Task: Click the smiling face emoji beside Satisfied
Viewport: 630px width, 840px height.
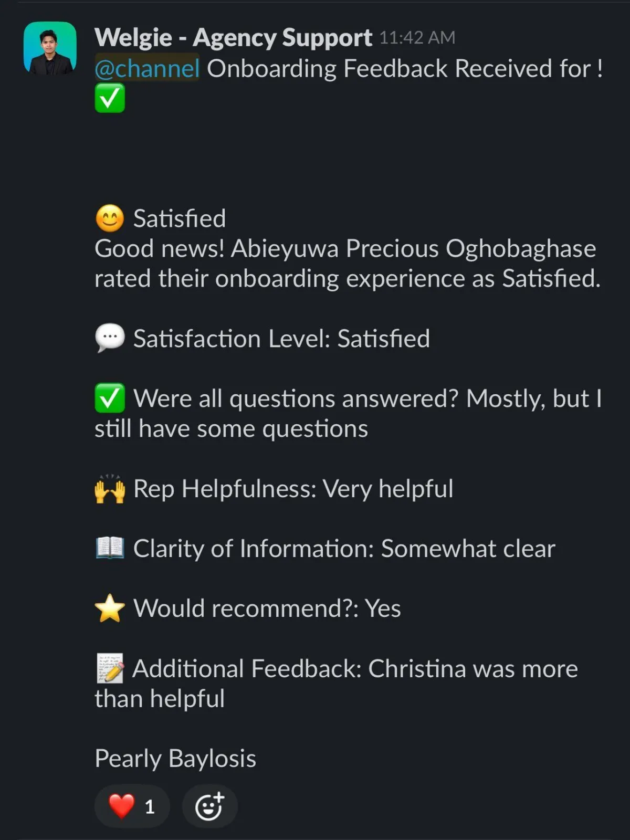Action: (x=110, y=218)
